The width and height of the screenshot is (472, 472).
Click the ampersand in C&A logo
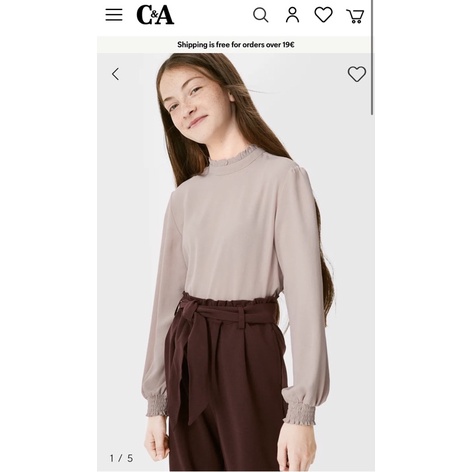click(x=154, y=16)
